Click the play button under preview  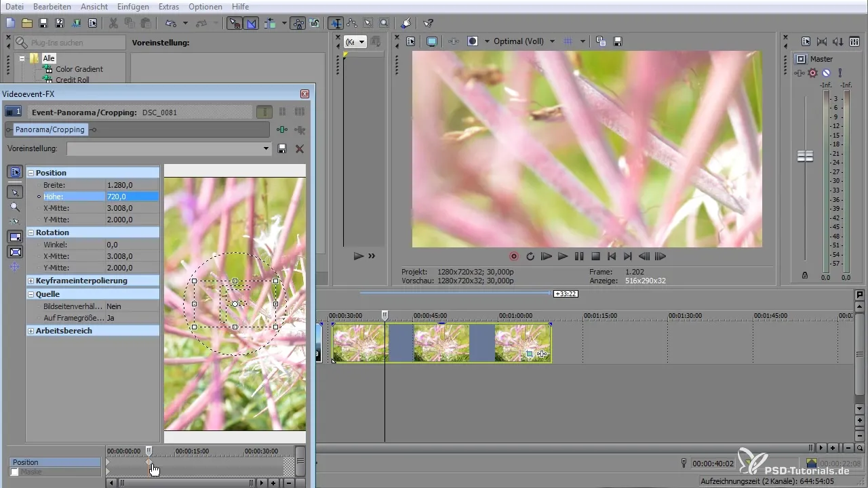click(x=563, y=257)
